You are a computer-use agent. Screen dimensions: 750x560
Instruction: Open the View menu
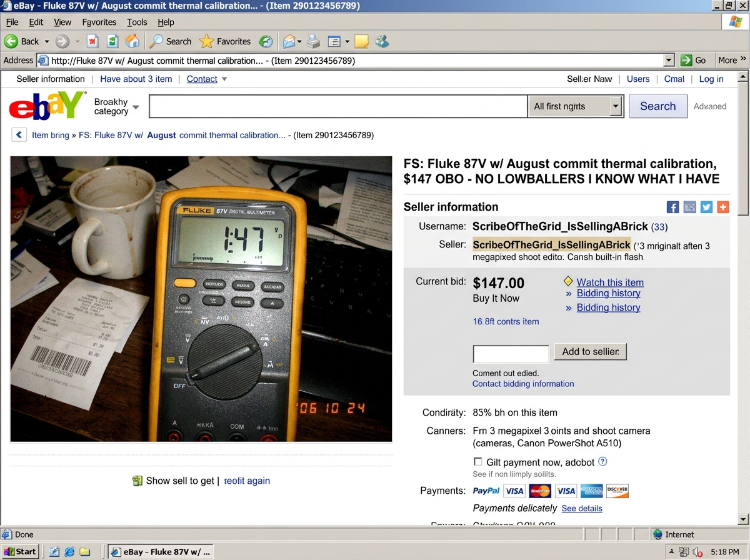click(x=62, y=22)
